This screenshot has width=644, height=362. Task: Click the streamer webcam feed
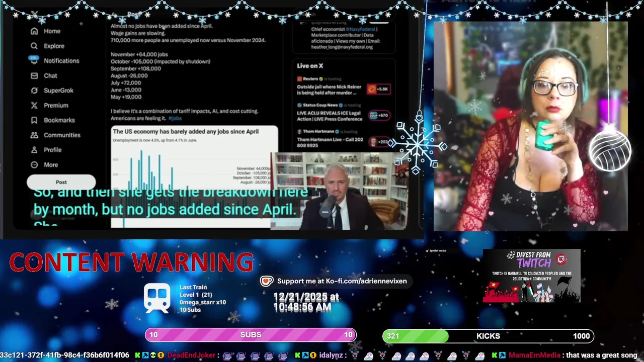(x=531, y=126)
